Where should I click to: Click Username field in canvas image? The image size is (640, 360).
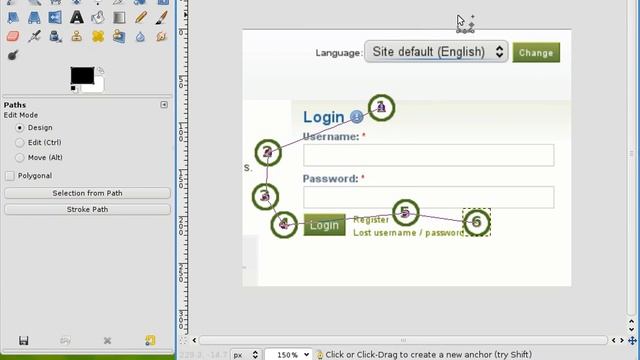(x=429, y=155)
